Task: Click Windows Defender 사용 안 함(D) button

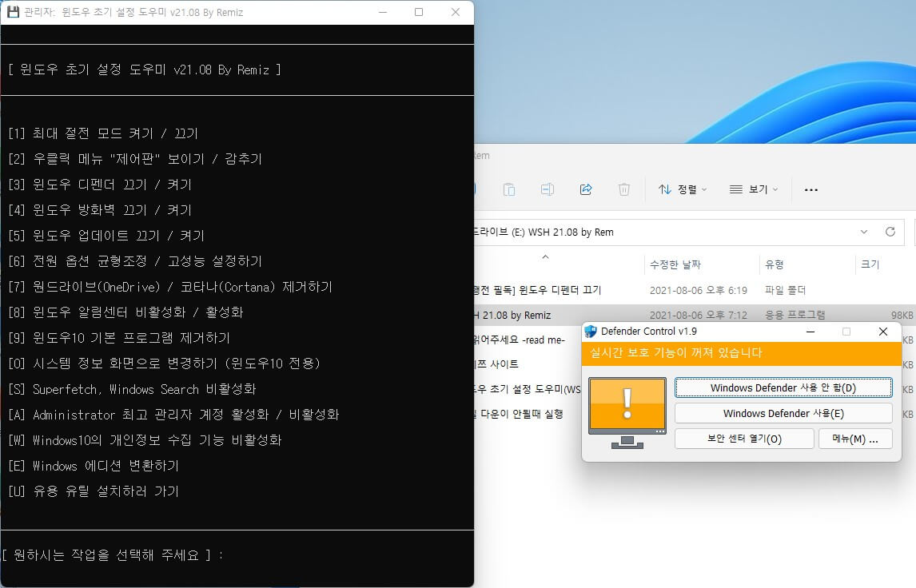Action: point(783,387)
